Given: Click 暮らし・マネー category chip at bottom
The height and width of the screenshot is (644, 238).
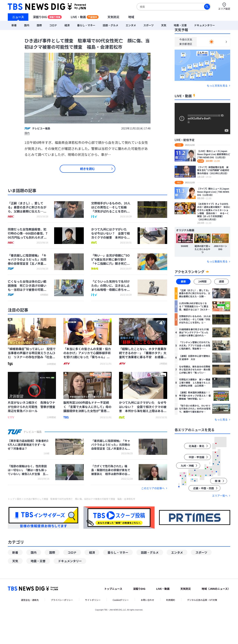Looking at the screenshot, I should [118, 553].
